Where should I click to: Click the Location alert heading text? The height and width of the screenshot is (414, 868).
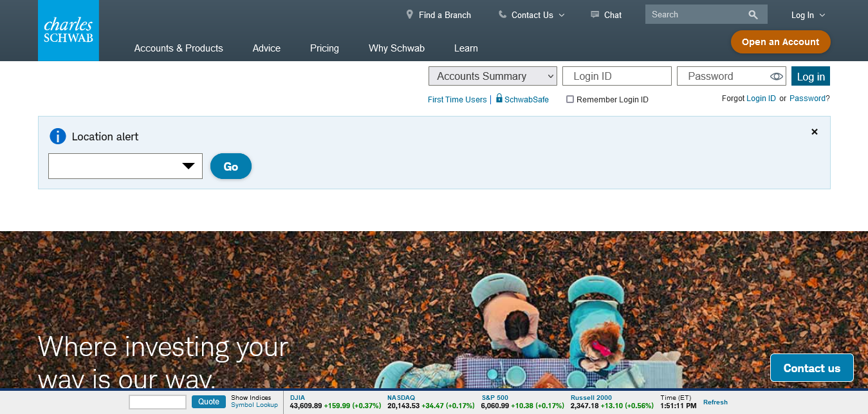[x=105, y=136]
